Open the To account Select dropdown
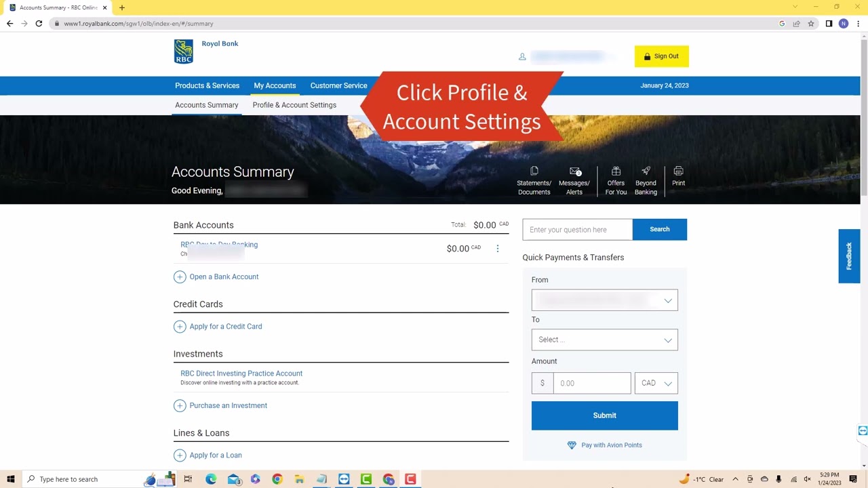The image size is (868, 488). [x=605, y=340]
